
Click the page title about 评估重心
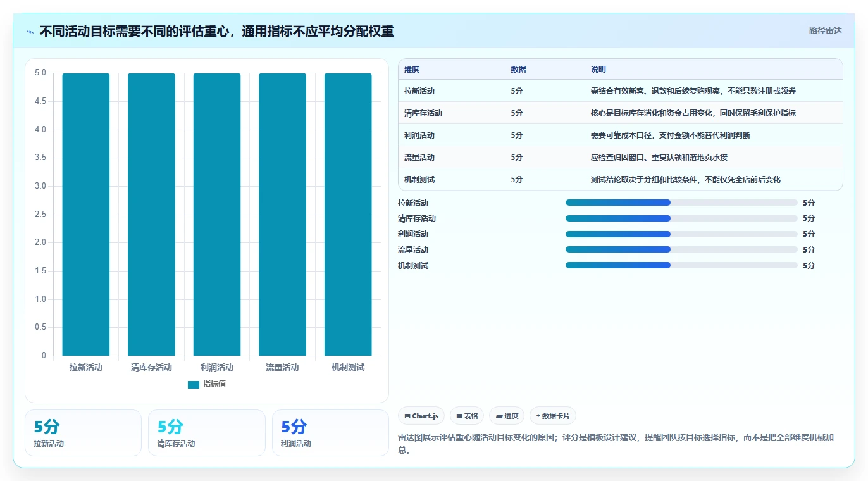[216, 31]
